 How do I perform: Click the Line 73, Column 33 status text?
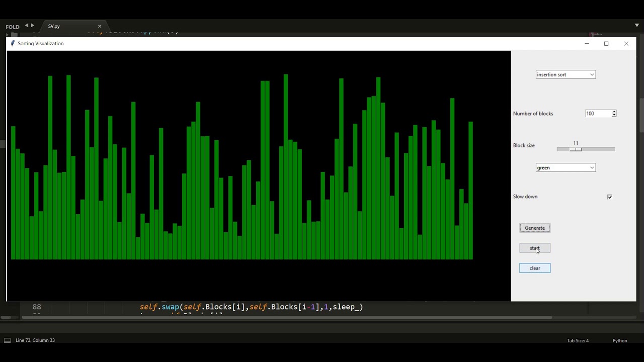coord(35,340)
